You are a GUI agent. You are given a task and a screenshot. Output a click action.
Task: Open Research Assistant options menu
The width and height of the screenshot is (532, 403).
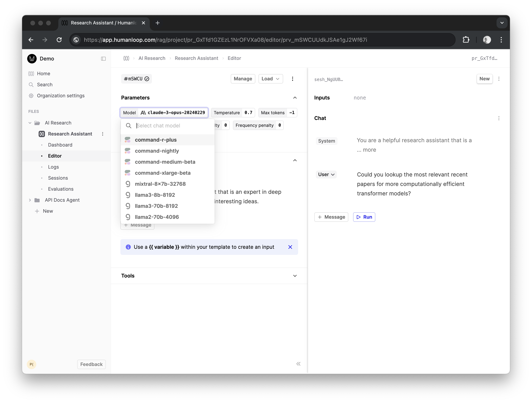coord(103,134)
